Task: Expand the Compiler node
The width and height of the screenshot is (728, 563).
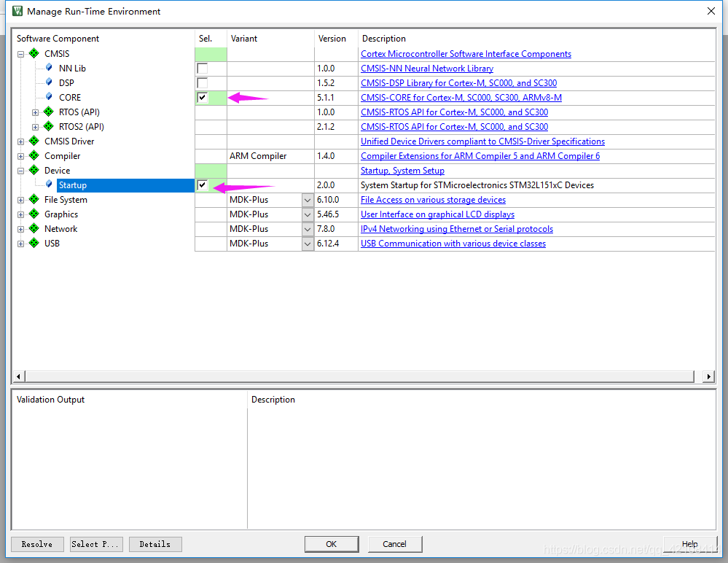Action: (x=21, y=156)
